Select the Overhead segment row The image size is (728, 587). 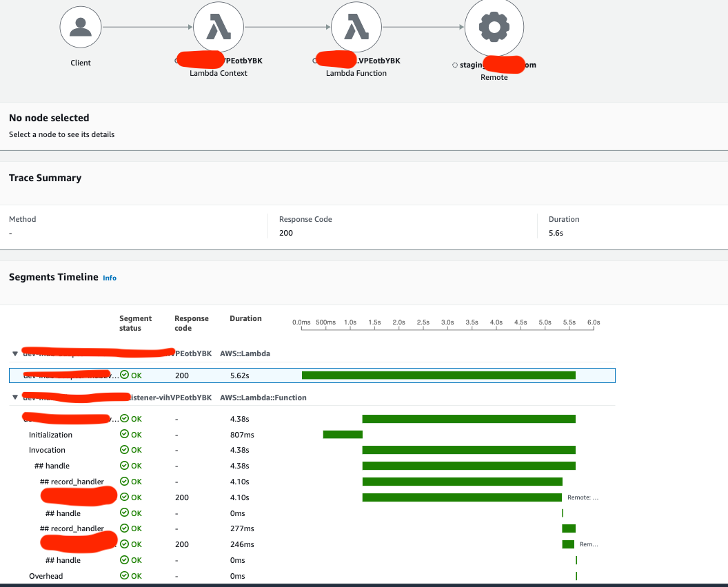pyautogui.click(x=312, y=576)
